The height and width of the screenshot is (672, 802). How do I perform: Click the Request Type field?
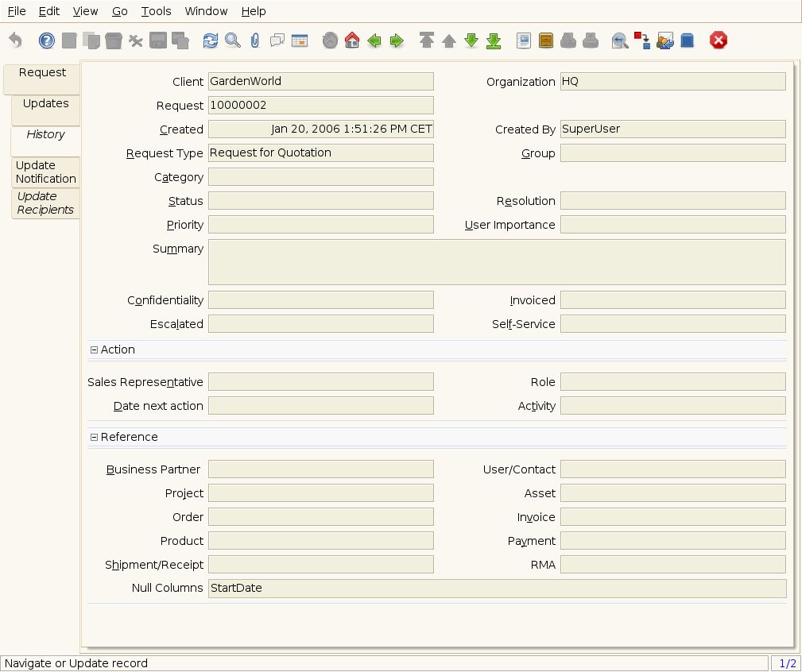320,153
